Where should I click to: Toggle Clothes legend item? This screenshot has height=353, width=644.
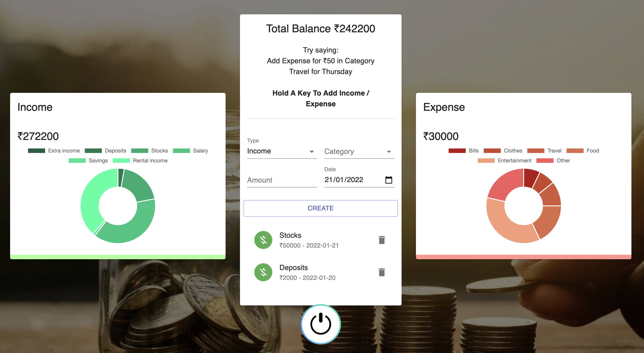(503, 151)
